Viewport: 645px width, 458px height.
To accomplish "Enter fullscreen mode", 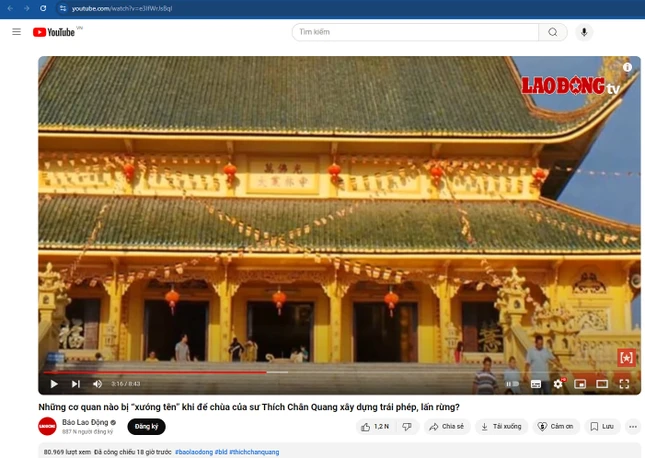I will (x=624, y=384).
